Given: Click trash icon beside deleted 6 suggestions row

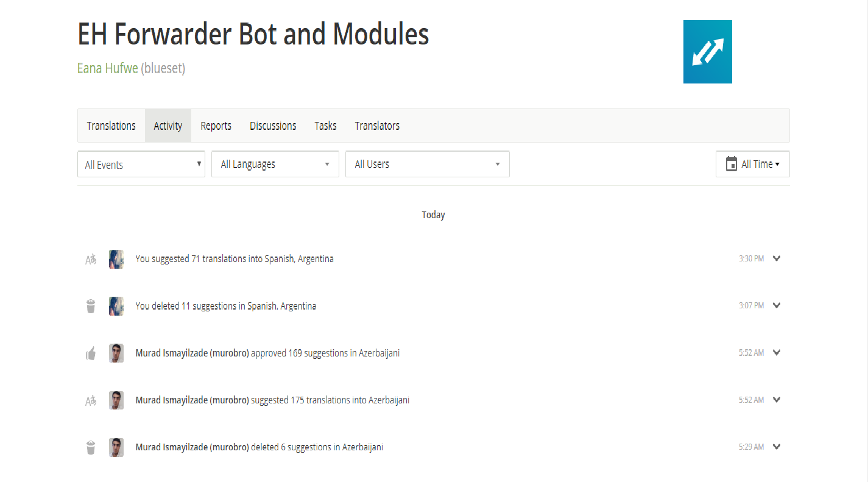Looking at the screenshot, I should pyautogui.click(x=91, y=447).
